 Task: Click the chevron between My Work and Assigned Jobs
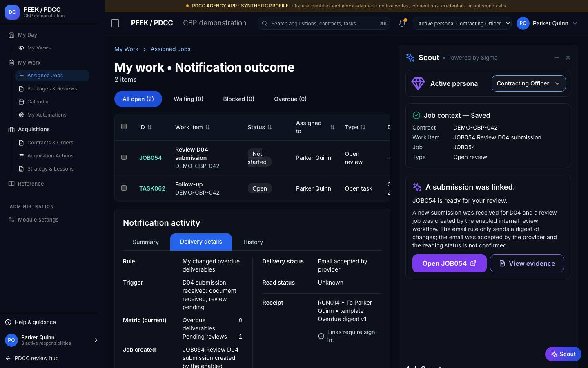(x=145, y=49)
